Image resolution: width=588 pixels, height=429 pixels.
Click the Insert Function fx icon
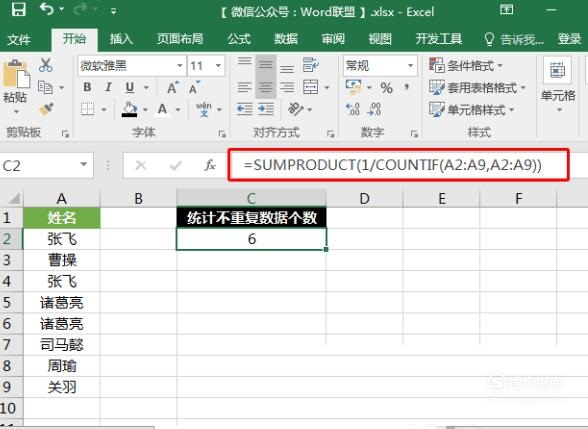pos(210,165)
